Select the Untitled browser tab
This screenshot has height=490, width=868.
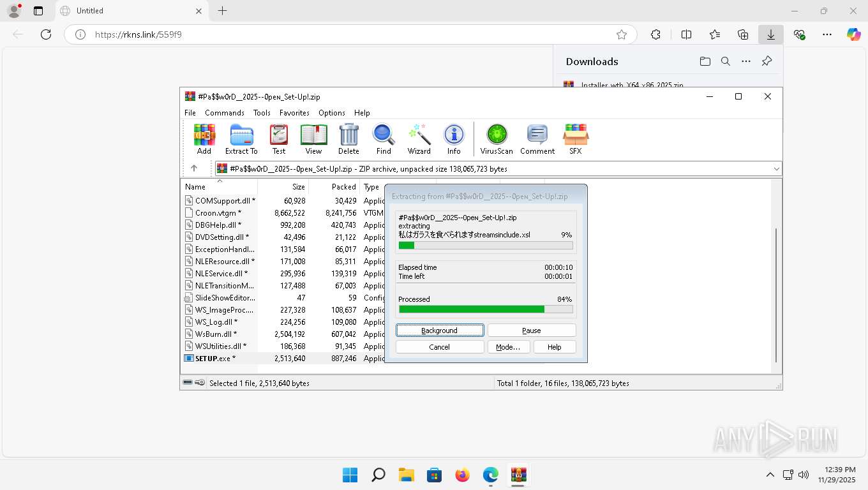[x=131, y=11]
